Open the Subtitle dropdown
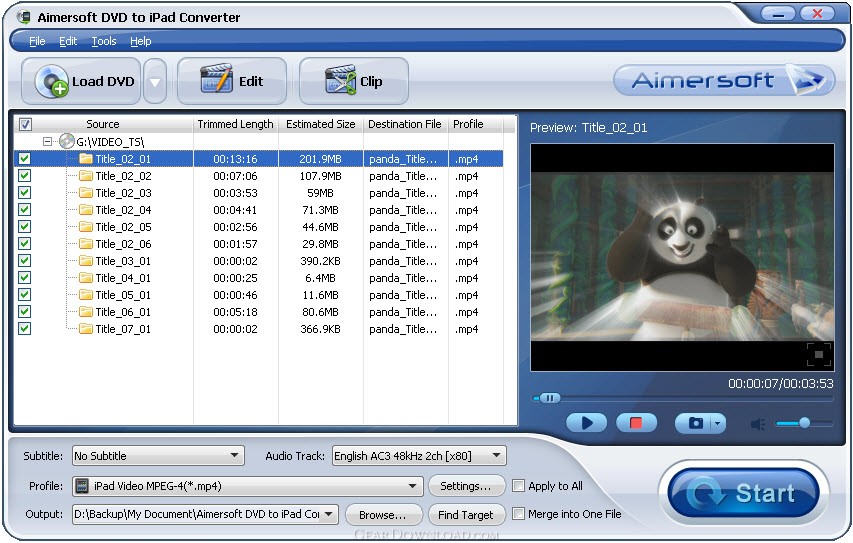Image resolution: width=853 pixels, height=543 pixels. click(x=234, y=455)
